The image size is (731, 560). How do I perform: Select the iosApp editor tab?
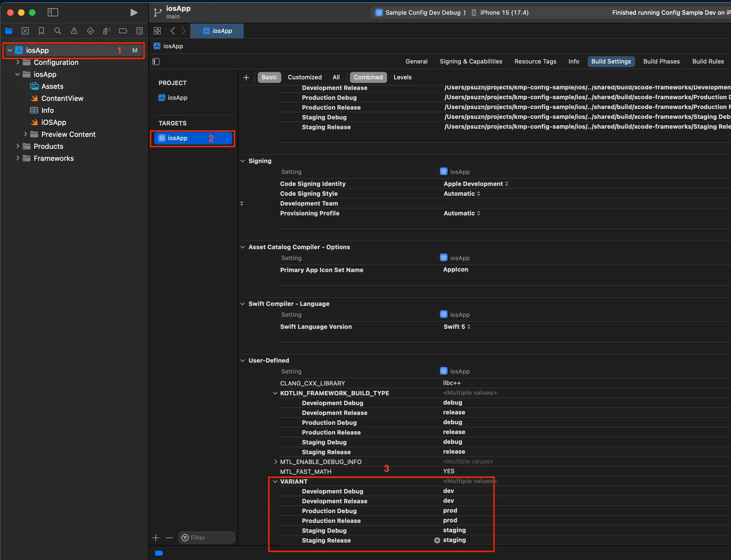[x=217, y=31]
